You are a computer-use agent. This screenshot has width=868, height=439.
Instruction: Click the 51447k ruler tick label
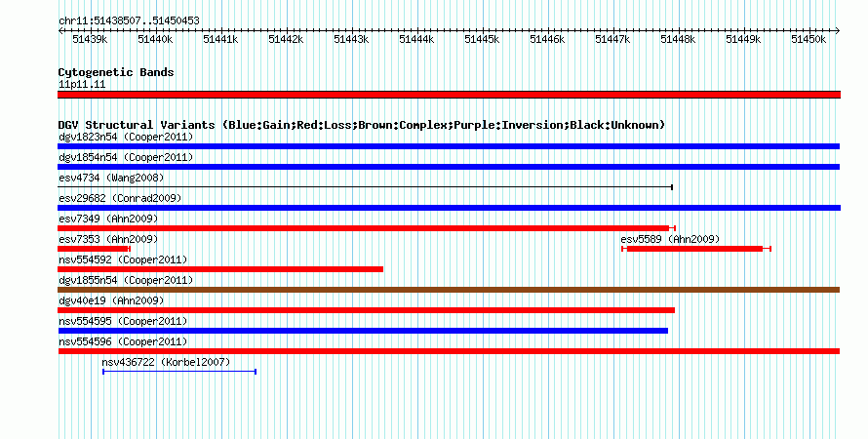612,39
